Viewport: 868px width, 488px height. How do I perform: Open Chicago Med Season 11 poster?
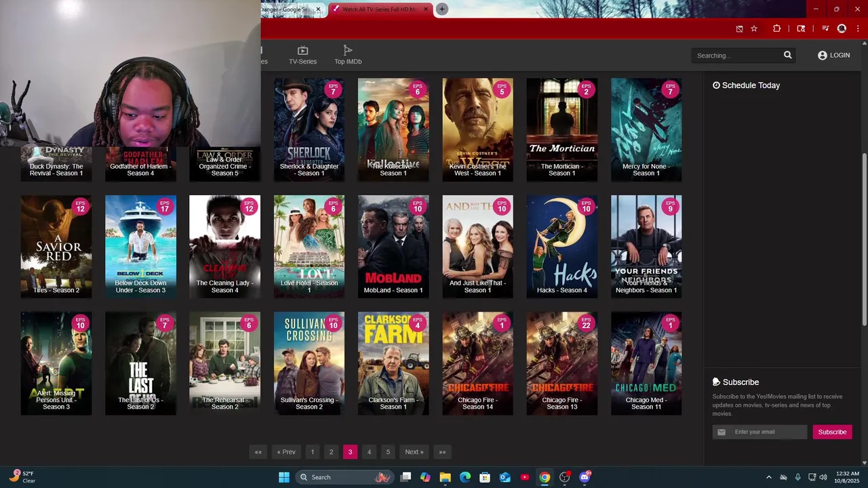646,363
